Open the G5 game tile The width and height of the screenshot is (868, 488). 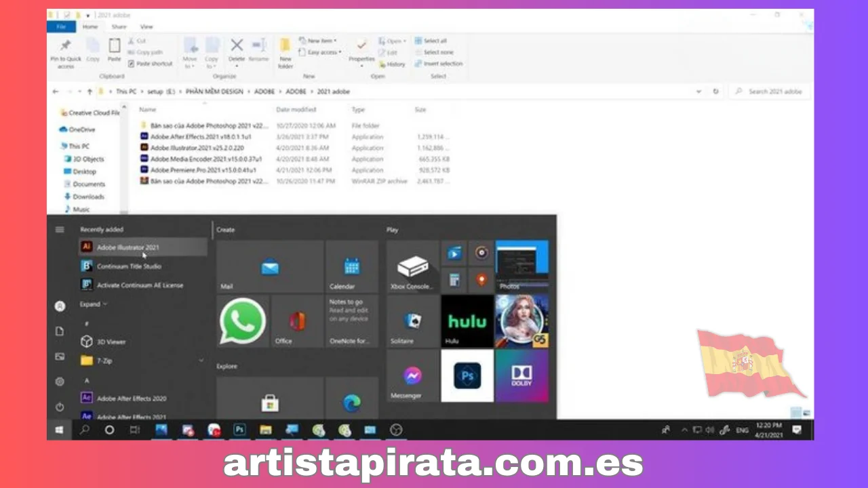521,321
